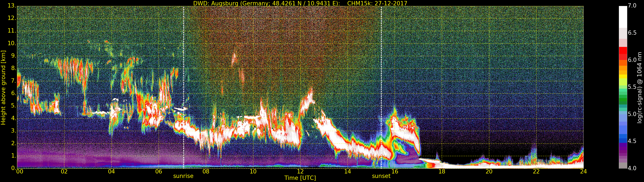
Task: Click the '22' time axis tick label
Action: click(x=536, y=172)
